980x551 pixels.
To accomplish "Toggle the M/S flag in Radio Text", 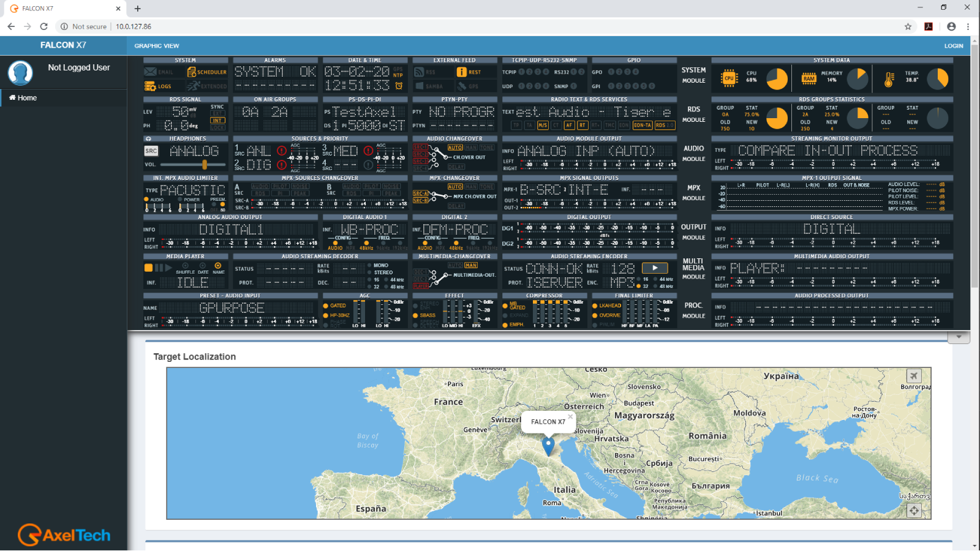I will tap(542, 126).
